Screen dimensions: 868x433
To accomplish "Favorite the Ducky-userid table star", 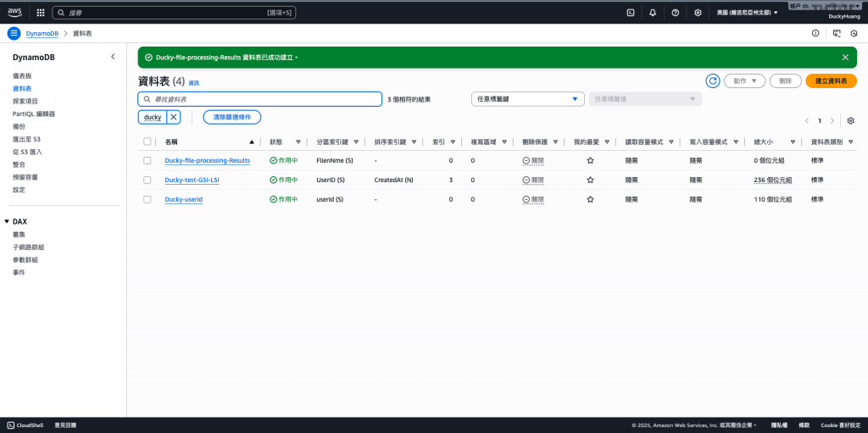I will 590,199.
